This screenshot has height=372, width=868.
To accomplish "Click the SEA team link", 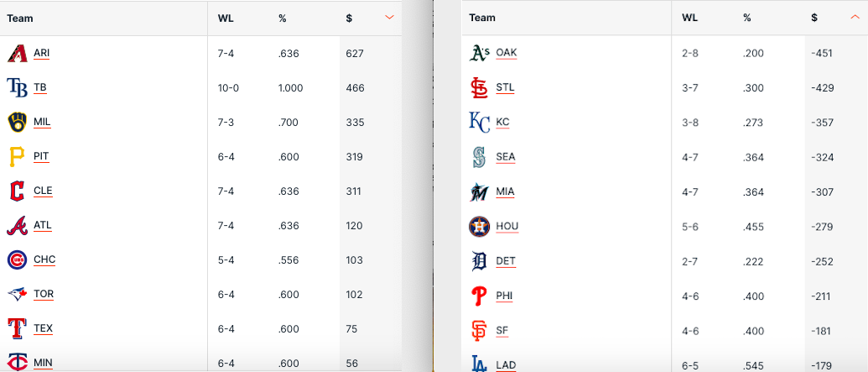I will pos(506,156).
